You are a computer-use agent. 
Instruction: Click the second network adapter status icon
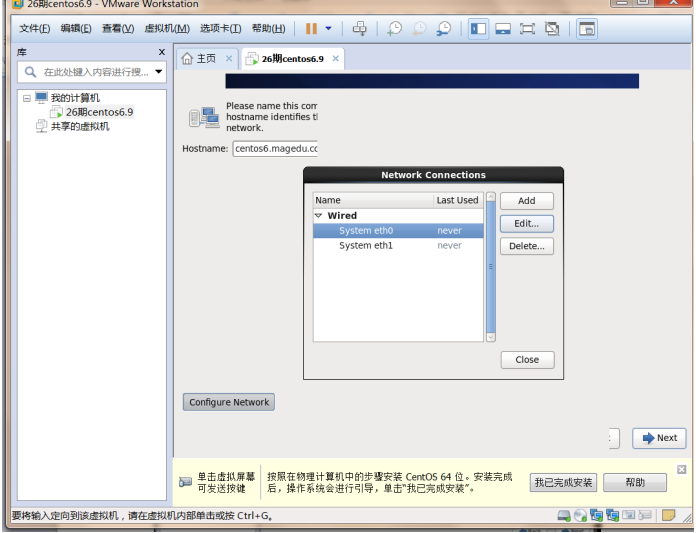(613, 515)
